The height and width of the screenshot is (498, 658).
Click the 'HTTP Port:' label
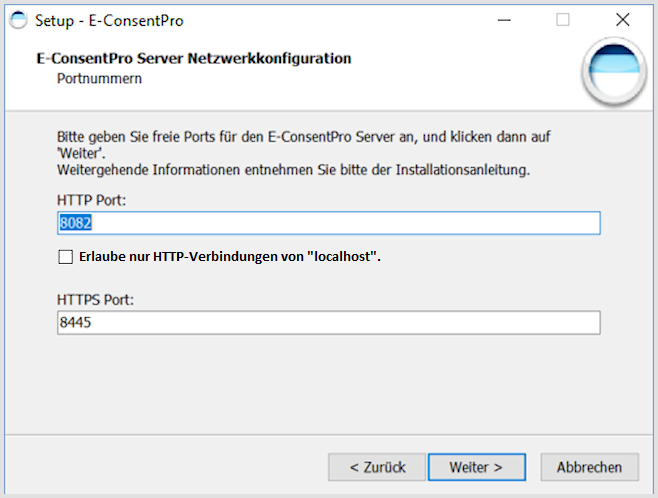tap(91, 200)
